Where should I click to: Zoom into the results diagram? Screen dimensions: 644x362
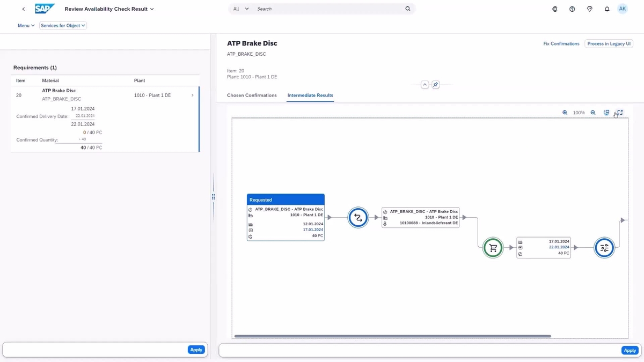coord(565,113)
